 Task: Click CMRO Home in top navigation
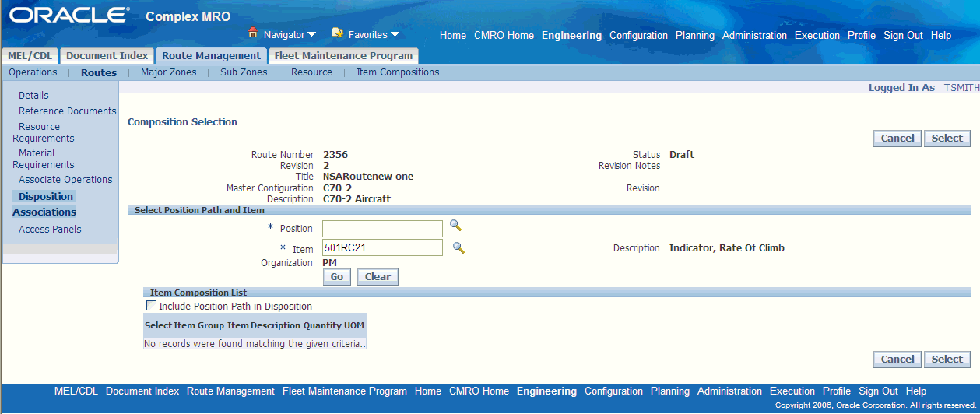tap(504, 35)
